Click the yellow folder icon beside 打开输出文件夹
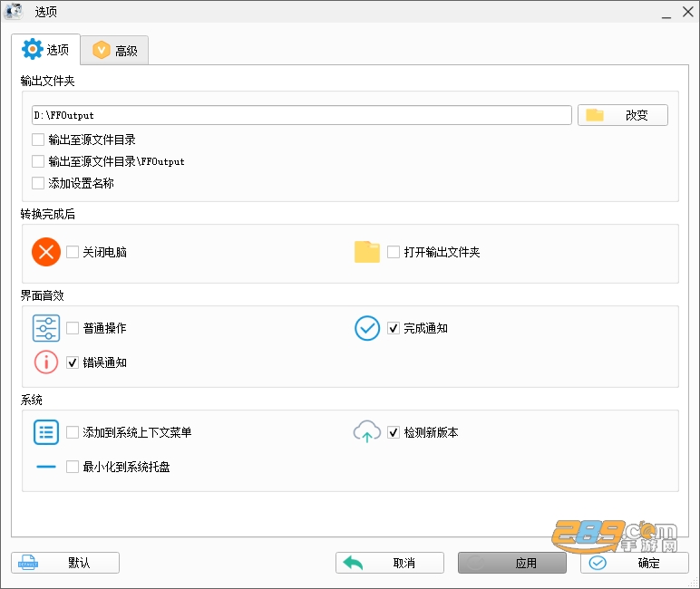 click(367, 252)
